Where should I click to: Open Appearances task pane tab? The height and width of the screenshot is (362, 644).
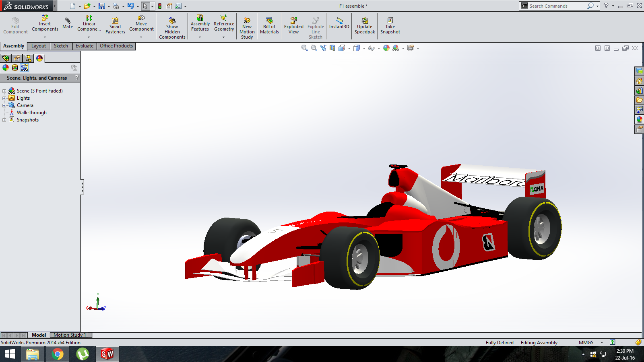coord(639,119)
